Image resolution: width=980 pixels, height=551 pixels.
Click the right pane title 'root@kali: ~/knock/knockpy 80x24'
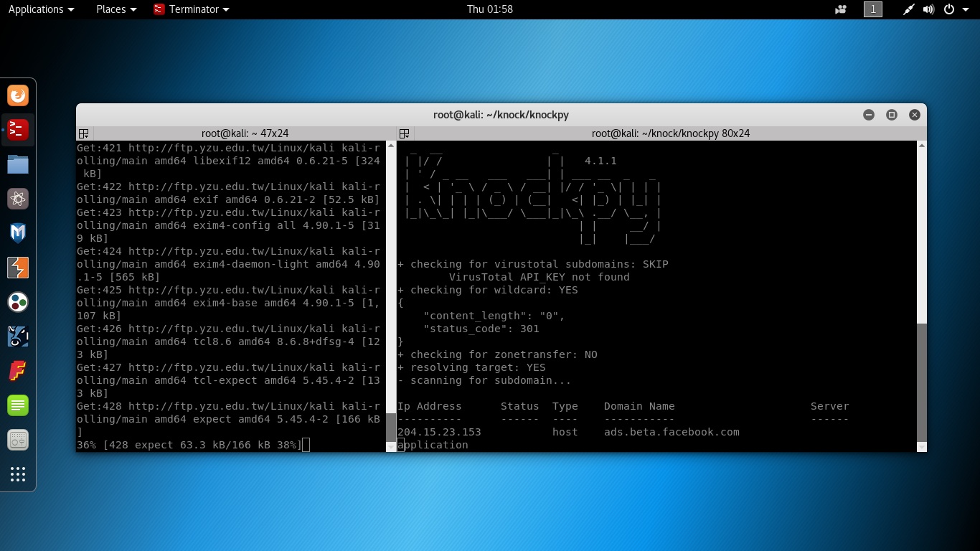[x=671, y=133]
